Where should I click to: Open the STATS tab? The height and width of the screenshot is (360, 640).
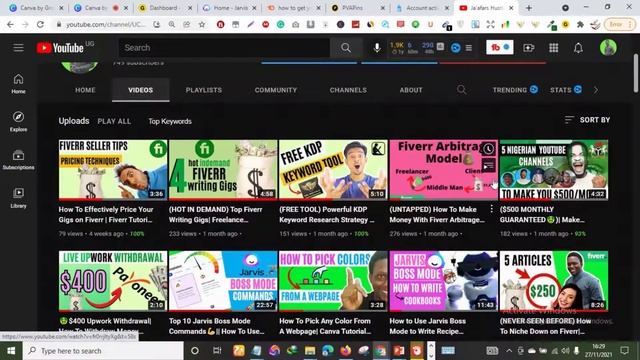point(565,90)
